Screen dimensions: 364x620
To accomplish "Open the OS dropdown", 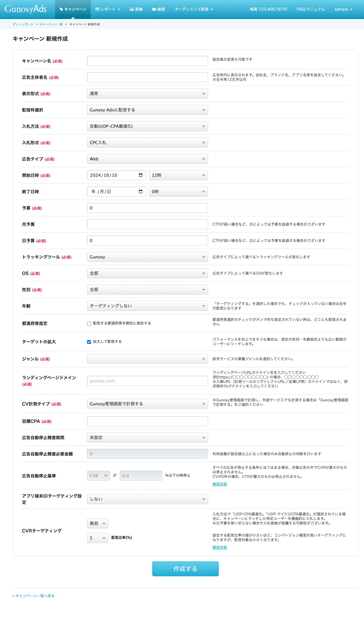I will tap(147, 273).
